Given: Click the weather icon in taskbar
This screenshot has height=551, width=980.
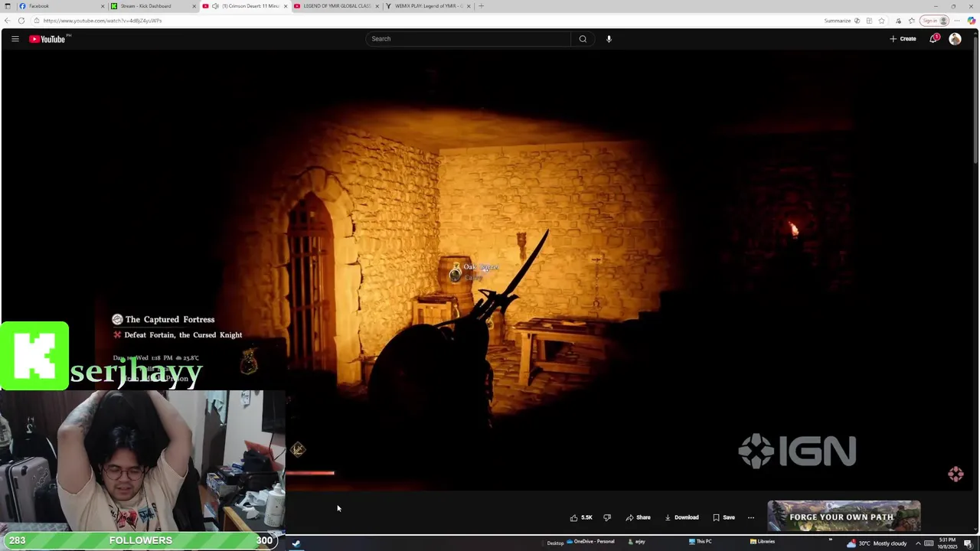Looking at the screenshot, I should pos(851,543).
